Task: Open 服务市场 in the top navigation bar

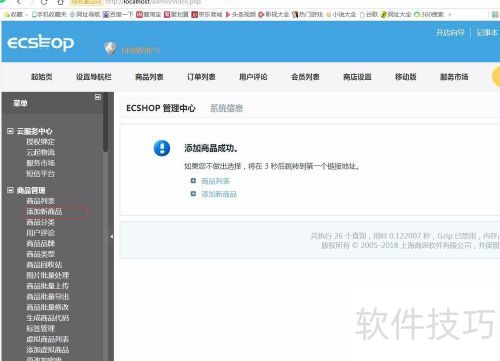Action: (x=454, y=77)
